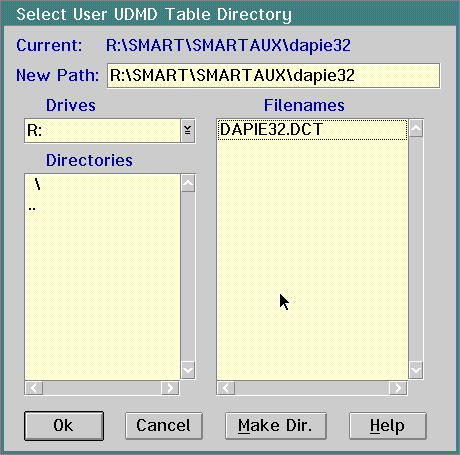Click the Cancel button
Screen dimensions: 460x455
pos(164,426)
